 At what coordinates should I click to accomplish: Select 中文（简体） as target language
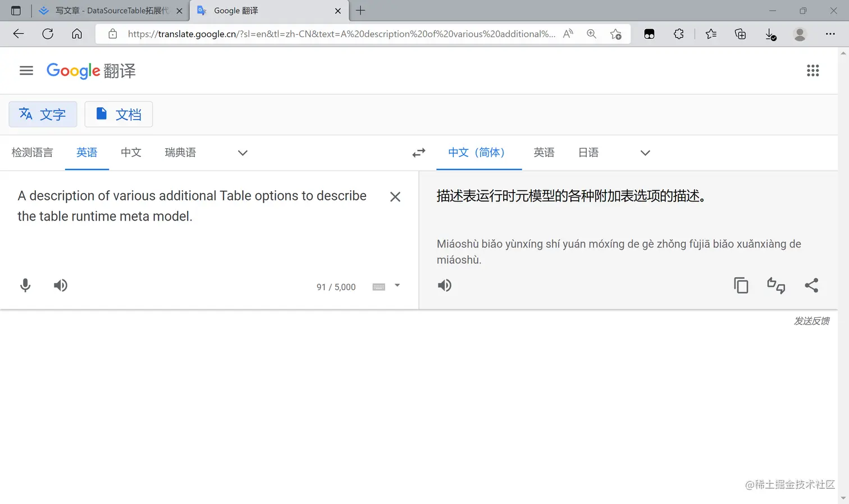click(x=479, y=153)
